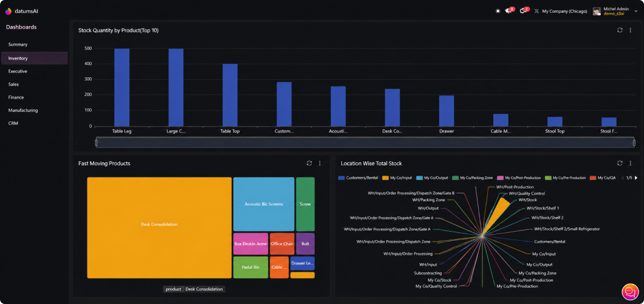Select the Desk Consolidation treemap tile
Screen dimensions: 644x304
pyautogui.click(x=159, y=227)
